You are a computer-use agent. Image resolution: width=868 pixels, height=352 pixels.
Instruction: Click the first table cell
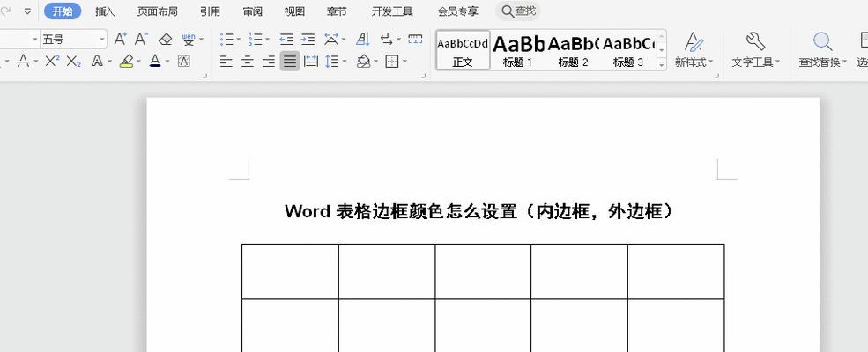click(290, 271)
